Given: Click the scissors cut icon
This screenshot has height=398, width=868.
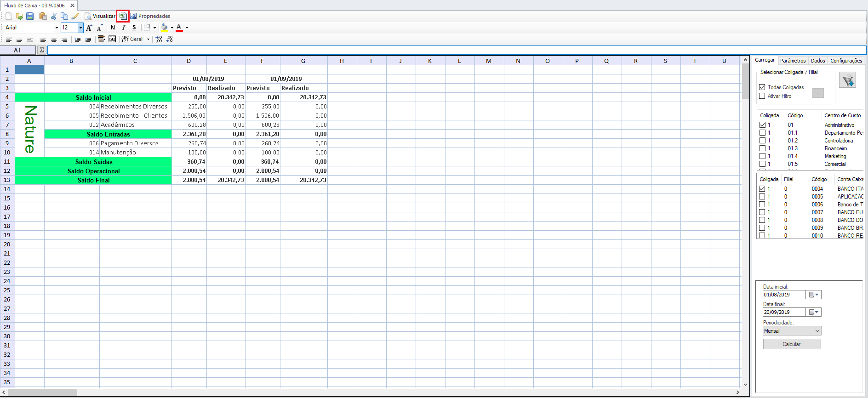Looking at the screenshot, I should (54, 16).
